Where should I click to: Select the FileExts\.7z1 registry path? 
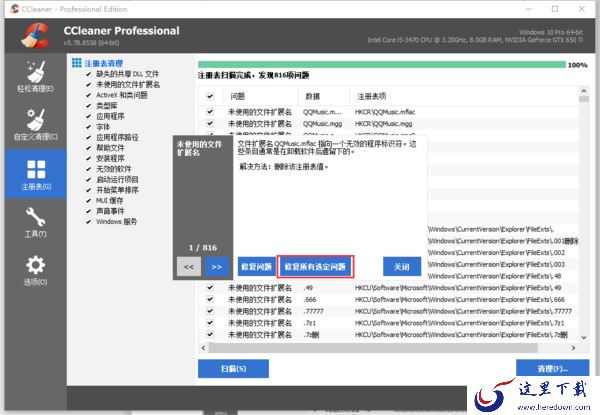pyautogui.click(x=460, y=323)
